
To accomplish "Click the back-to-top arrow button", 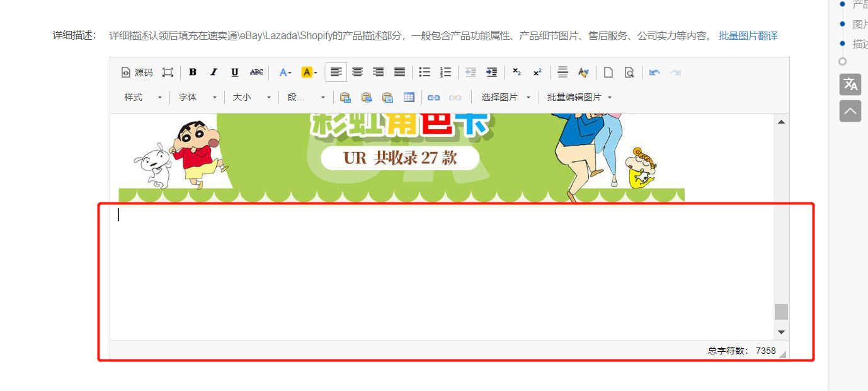I will 850,112.
